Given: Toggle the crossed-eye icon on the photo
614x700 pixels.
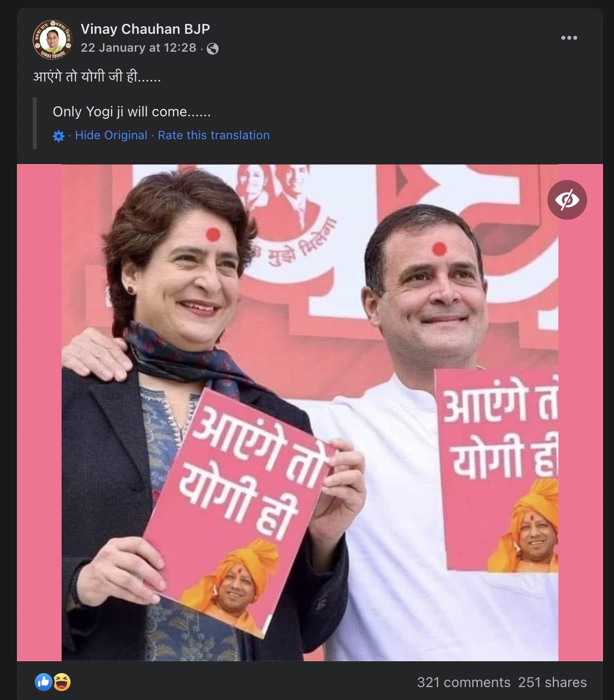Looking at the screenshot, I should pos(567,200).
